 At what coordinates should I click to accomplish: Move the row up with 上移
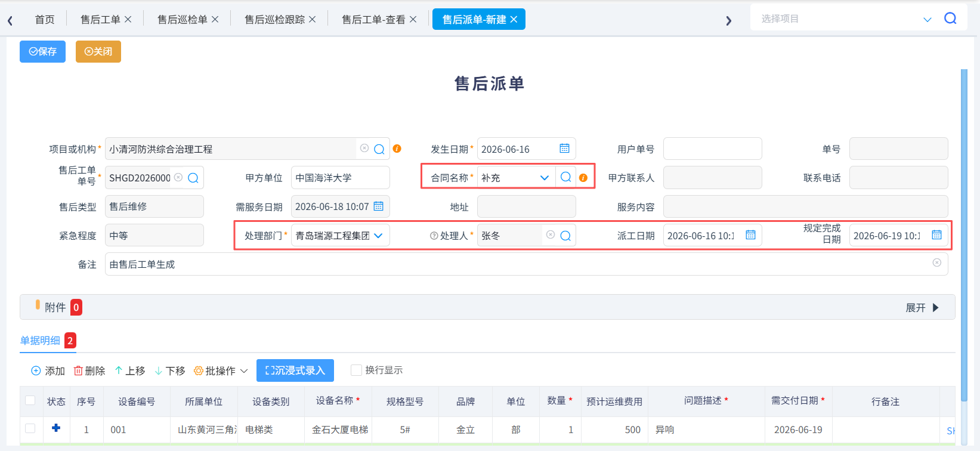coord(130,371)
